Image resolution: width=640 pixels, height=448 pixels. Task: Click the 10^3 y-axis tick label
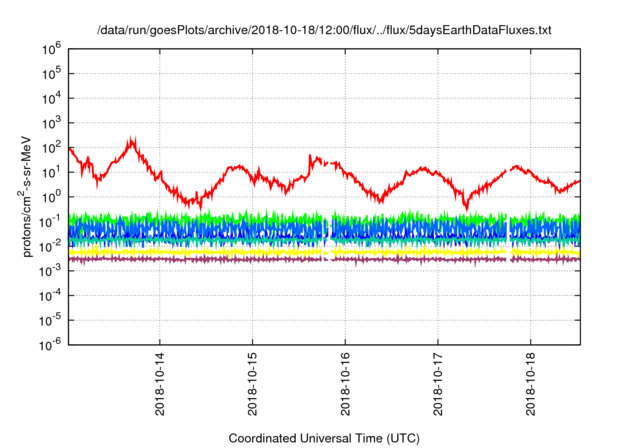51,123
